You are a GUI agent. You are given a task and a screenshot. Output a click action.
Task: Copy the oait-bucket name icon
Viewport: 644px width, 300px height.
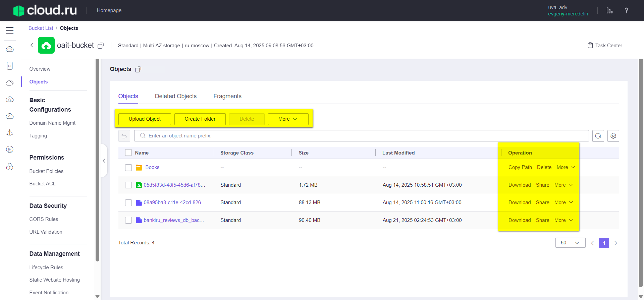101,46
